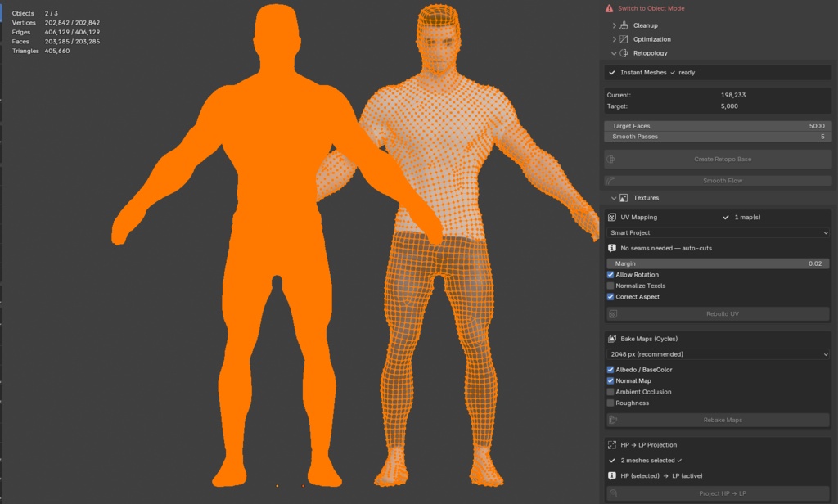Viewport: 838px width, 504px height.
Task: Click the Rebake Maps button
Action: (718, 420)
